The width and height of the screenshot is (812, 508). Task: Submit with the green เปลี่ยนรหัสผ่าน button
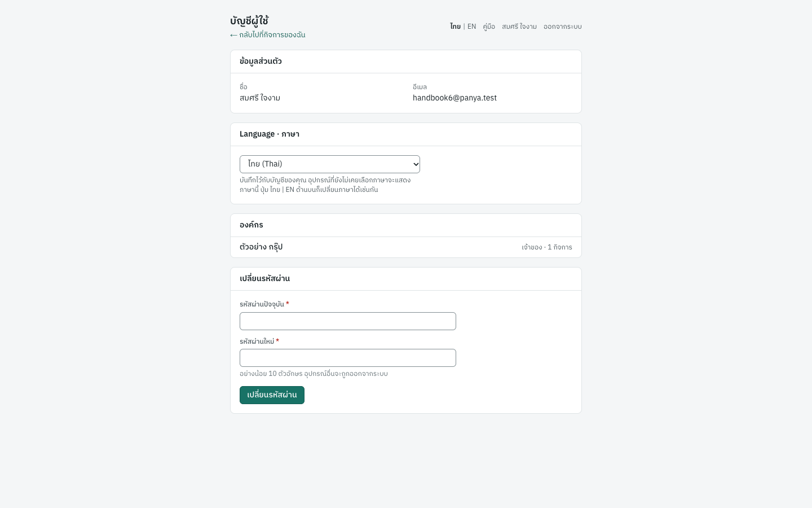click(x=272, y=395)
